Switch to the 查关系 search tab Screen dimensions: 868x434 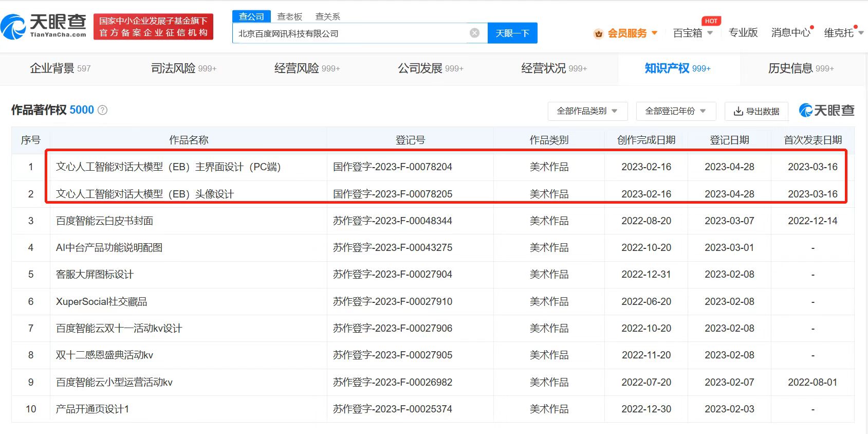pos(328,16)
